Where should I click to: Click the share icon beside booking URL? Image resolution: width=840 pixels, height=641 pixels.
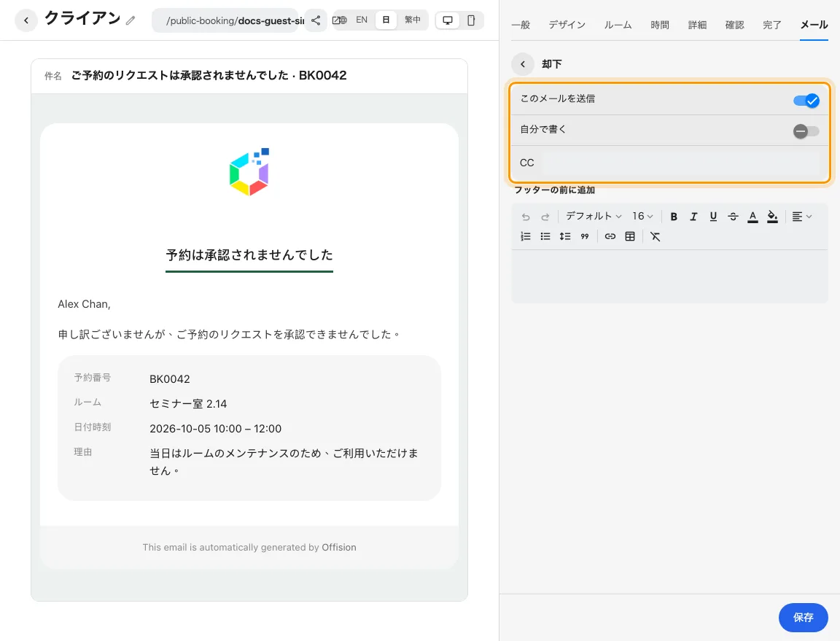316,20
